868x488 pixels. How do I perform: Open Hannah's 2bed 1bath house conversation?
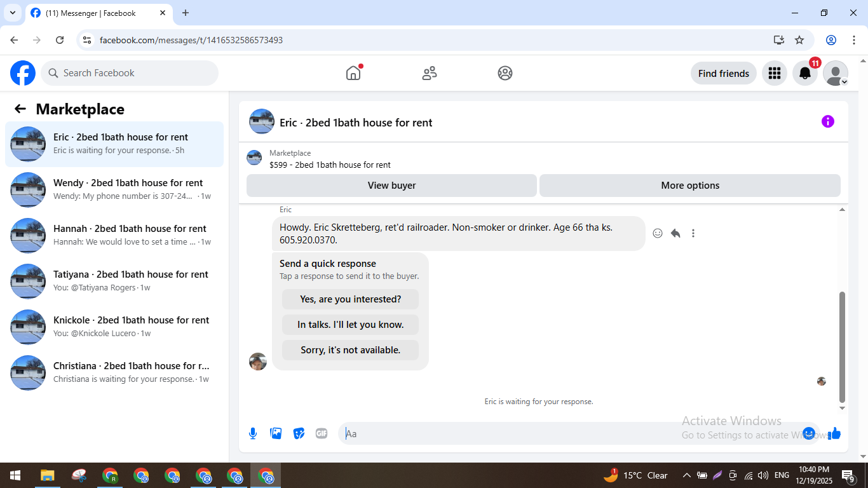click(114, 236)
